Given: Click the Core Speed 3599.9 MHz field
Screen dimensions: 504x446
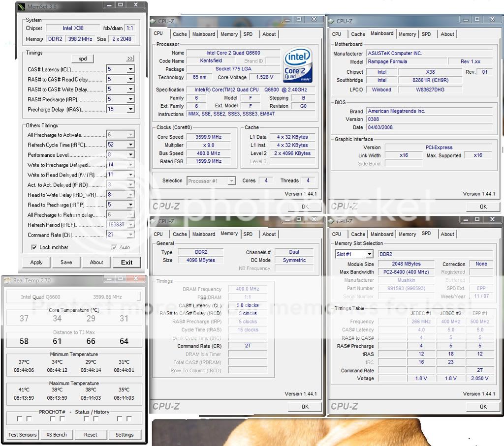Looking at the screenshot, I should (x=209, y=137).
